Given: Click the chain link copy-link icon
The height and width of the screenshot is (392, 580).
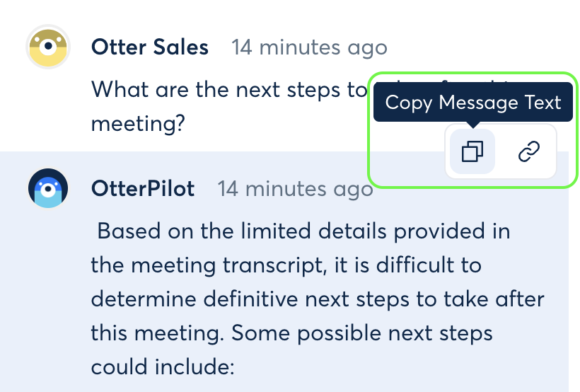Looking at the screenshot, I should click(x=529, y=151).
